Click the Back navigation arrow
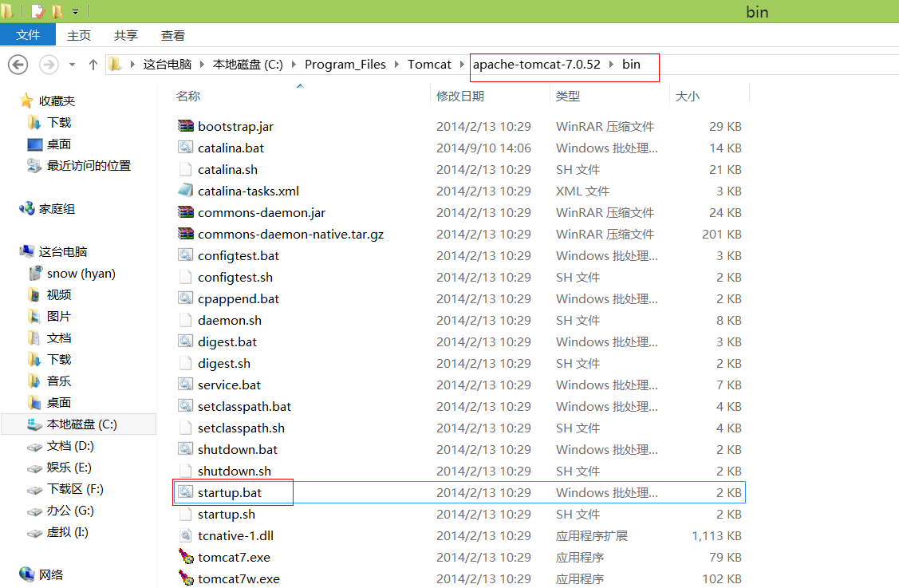Viewport: 899px width, 588px height. point(18,65)
